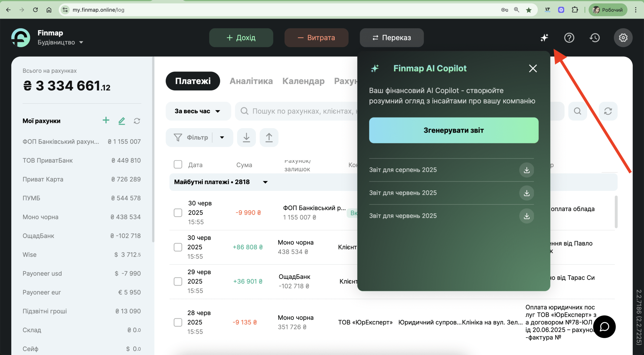
Task: Expand the Фільтр dropdown arrow
Action: click(x=222, y=137)
